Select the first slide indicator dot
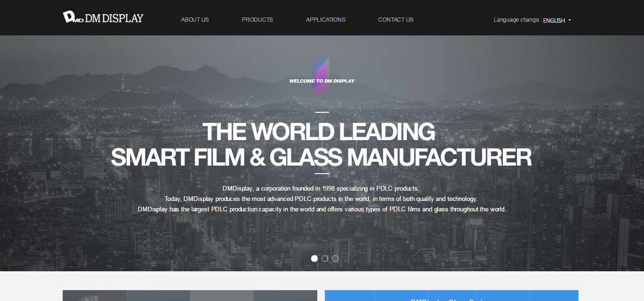This screenshot has height=301, width=644. pos(314,259)
